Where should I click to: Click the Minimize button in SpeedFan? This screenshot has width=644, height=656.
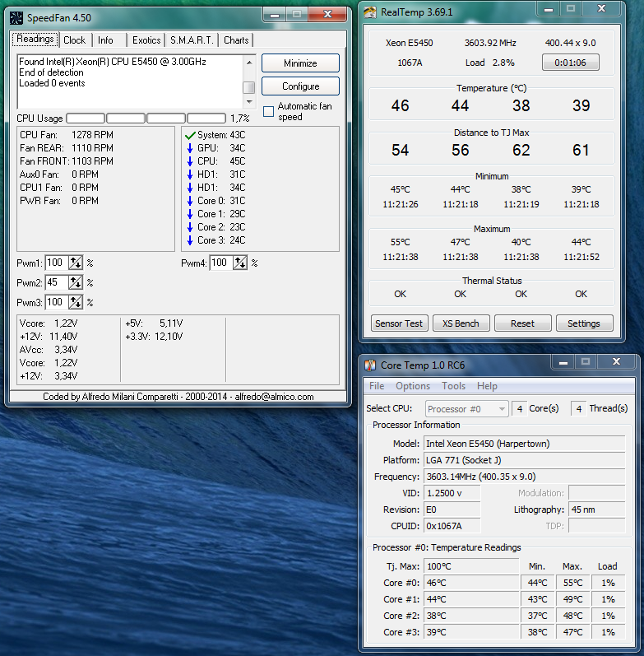(x=300, y=63)
